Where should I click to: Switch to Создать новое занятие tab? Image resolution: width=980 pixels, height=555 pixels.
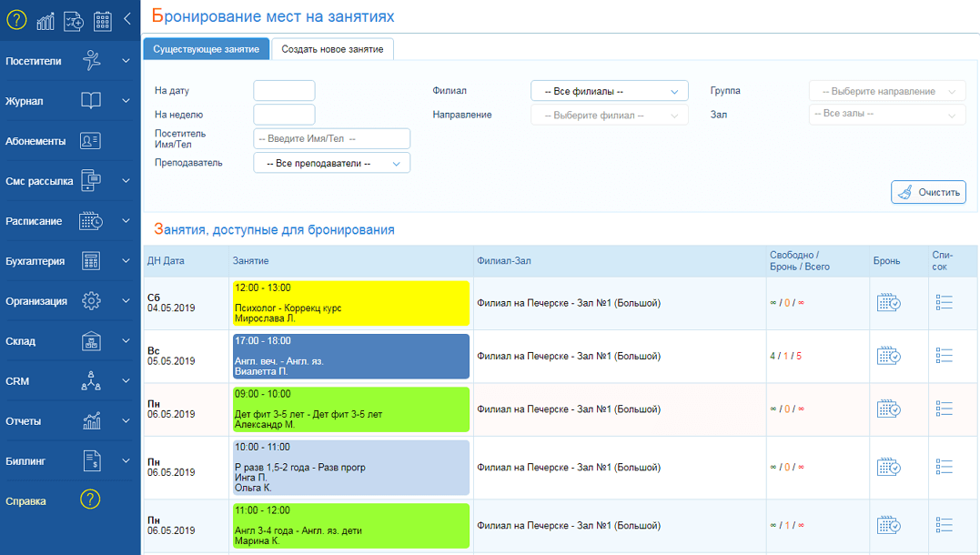pos(332,49)
